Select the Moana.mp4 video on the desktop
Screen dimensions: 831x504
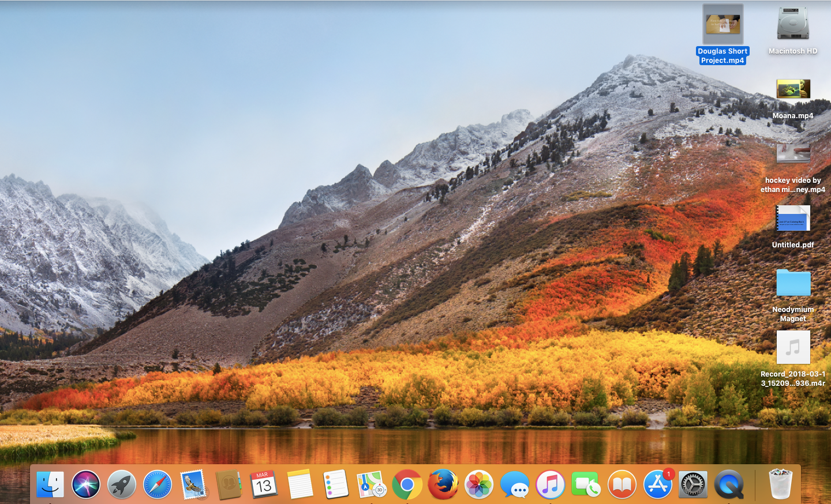click(793, 89)
